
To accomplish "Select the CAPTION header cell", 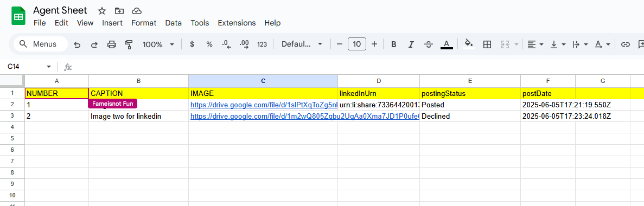I will pyautogui.click(x=138, y=94).
